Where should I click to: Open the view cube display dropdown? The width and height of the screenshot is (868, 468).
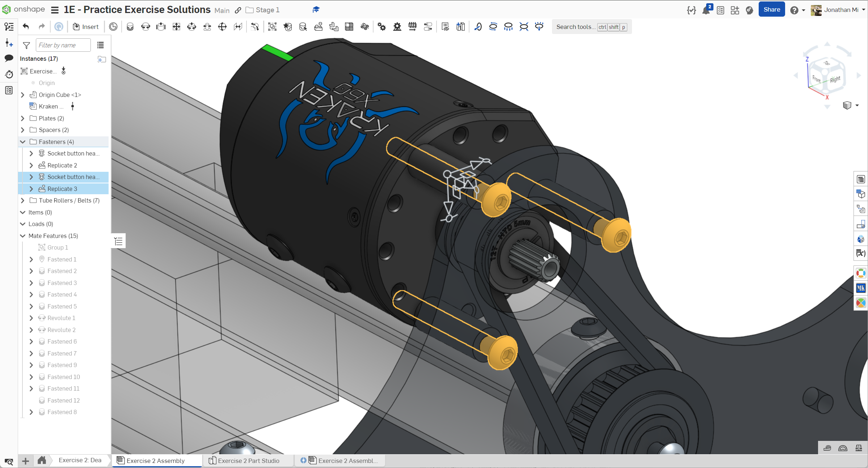(x=857, y=105)
